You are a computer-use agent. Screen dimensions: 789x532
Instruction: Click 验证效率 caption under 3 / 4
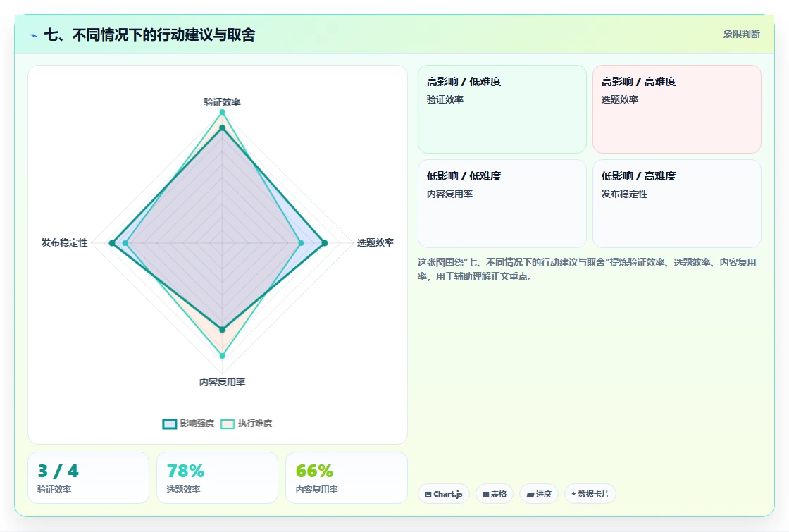point(54,489)
